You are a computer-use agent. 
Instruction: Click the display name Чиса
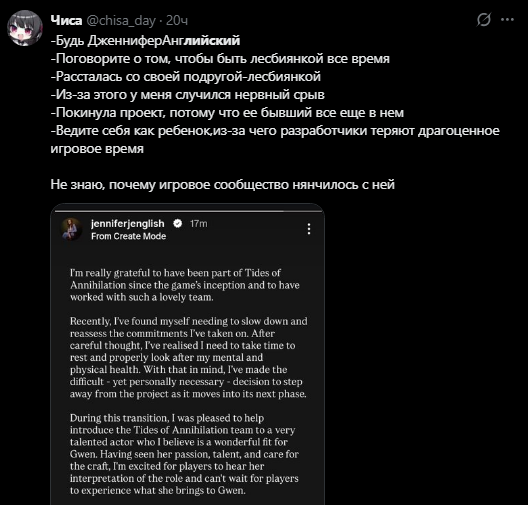(x=66, y=21)
